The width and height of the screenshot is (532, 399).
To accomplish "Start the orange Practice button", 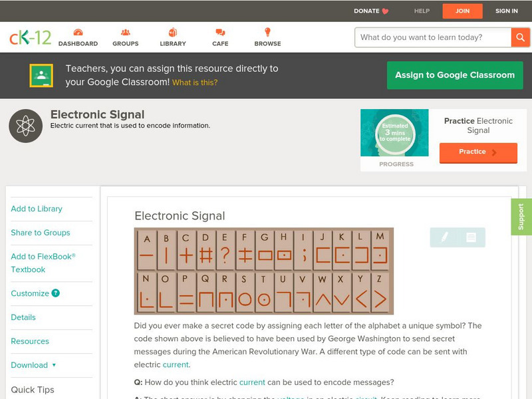I will click(477, 152).
